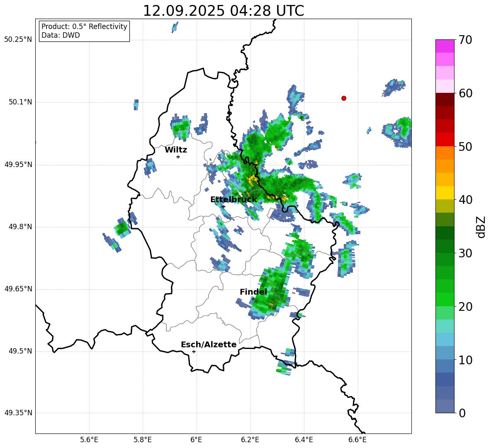The width and height of the screenshot is (491, 448).
Task: Click the 70 tick label on colorbar
Action: click(x=465, y=40)
